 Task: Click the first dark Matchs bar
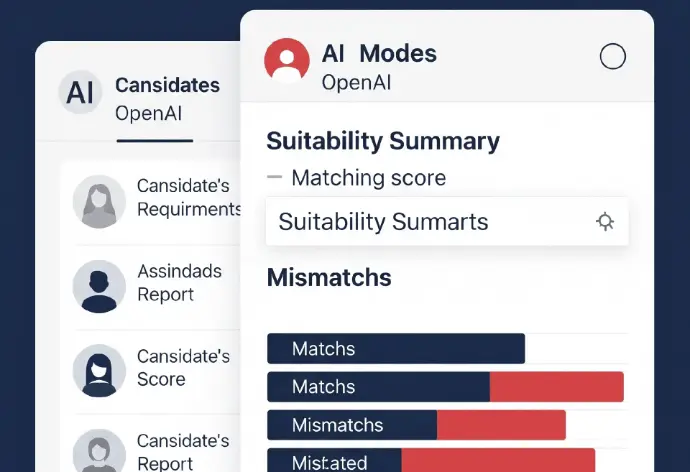tap(395, 349)
